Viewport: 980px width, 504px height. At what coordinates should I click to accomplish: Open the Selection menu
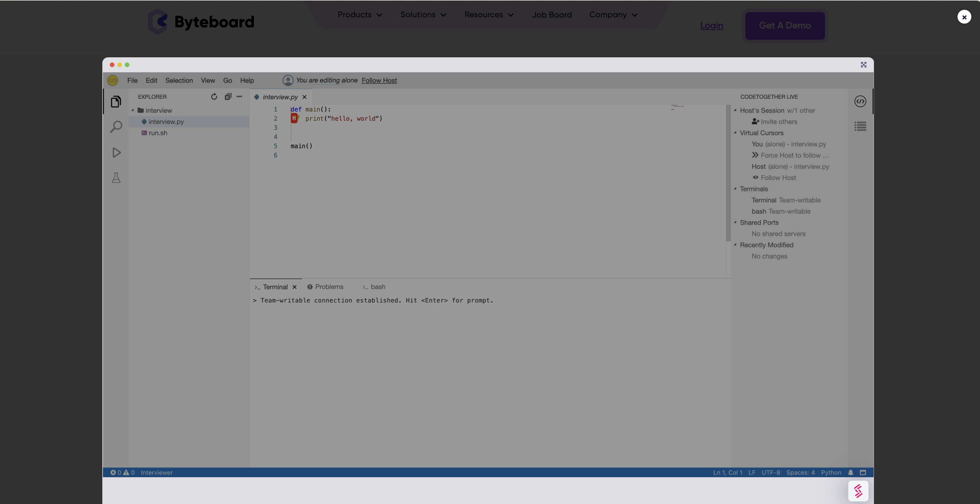(179, 80)
